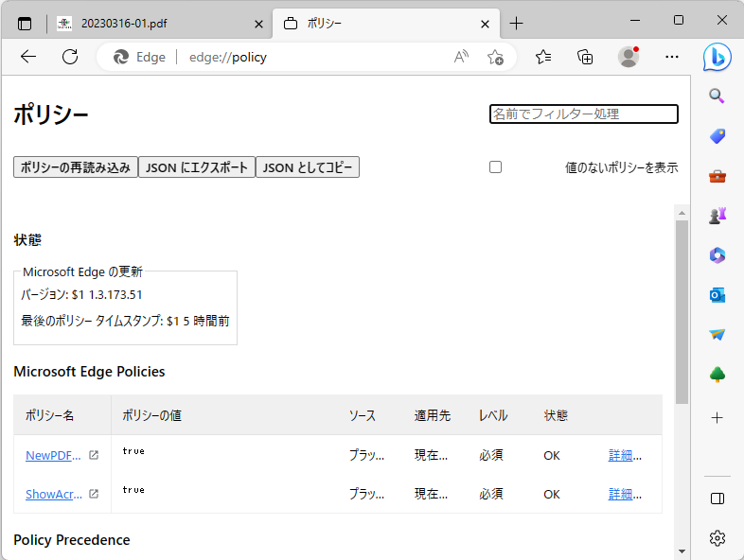
Task: Add a sidebar app with plus icon
Action: [717, 418]
